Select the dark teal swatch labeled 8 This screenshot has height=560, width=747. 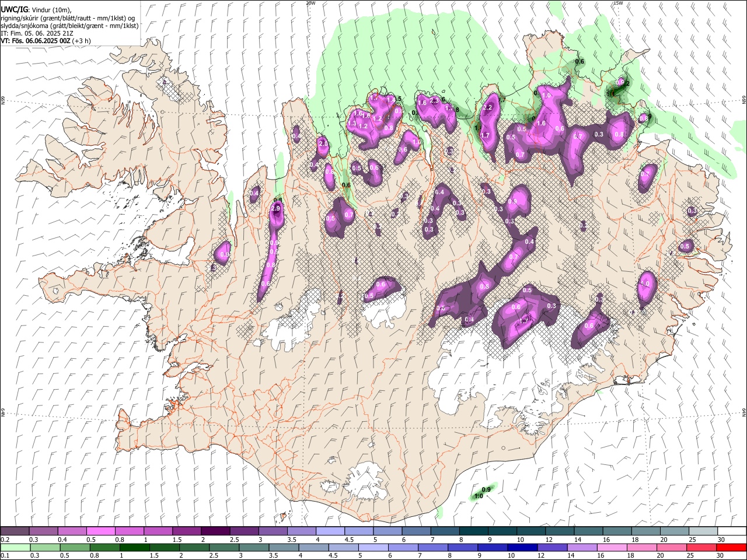(473, 531)
